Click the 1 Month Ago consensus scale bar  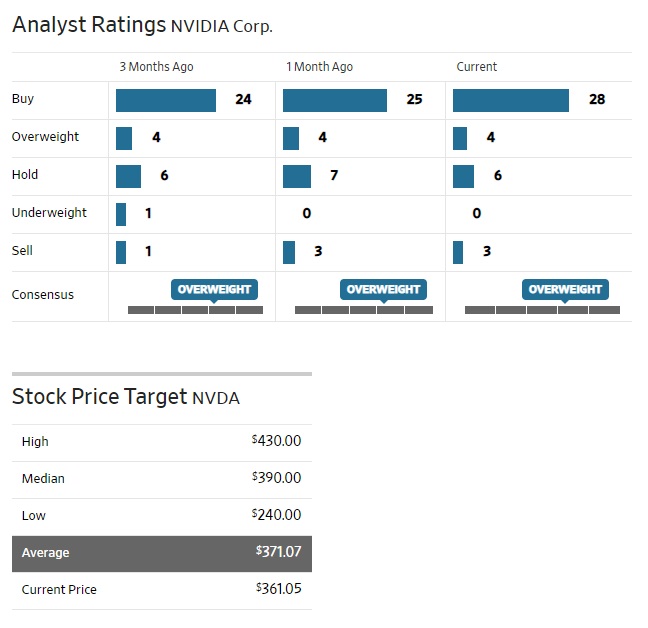point(364,310)
